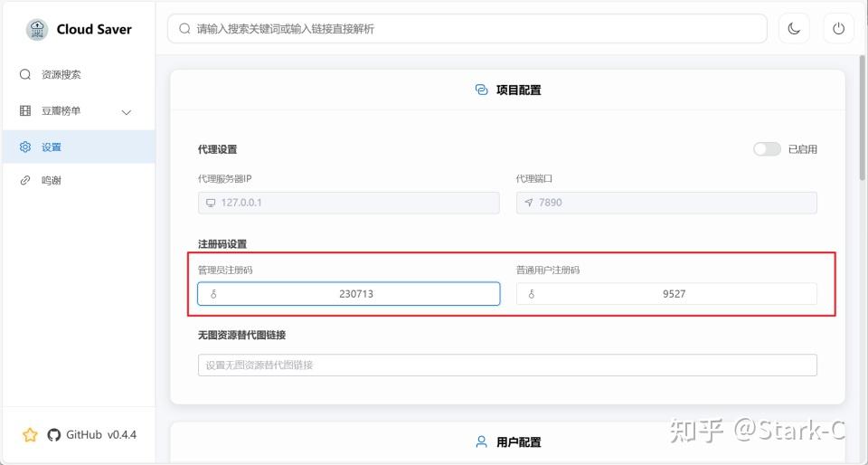Click the vertical page scrollbar

coord(863,118)
